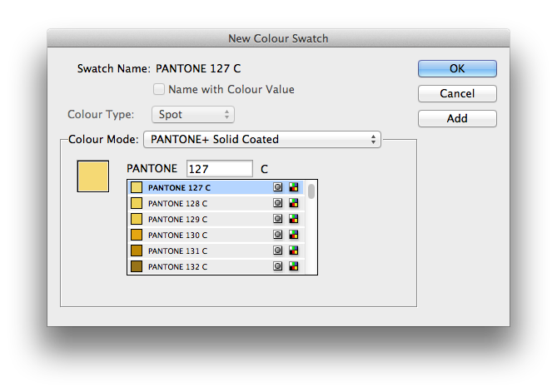The height and width of the screenshot is (392, 557).
Task: Confirm with the OK button
Action: [x=457, y=68]
